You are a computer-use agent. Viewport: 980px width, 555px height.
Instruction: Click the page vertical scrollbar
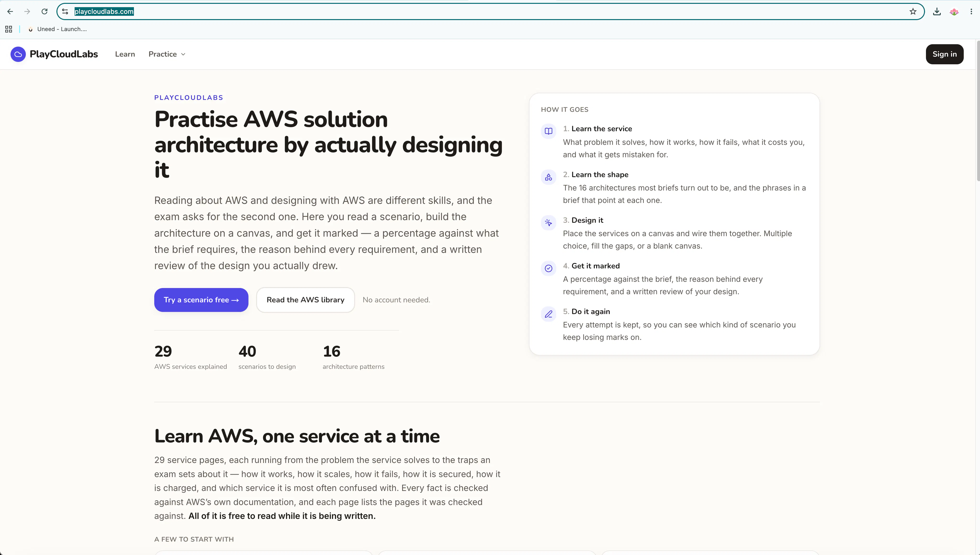[x=978, y=110]
